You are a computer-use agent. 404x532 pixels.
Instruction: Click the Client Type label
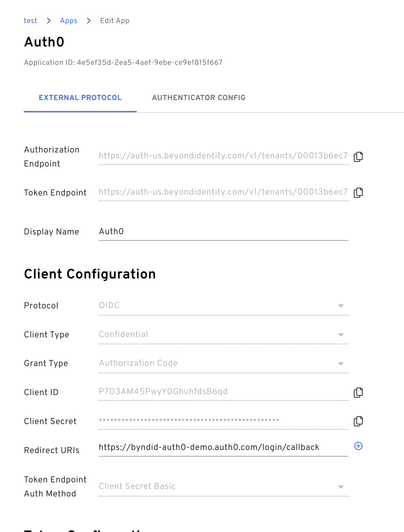click(47, 335)
